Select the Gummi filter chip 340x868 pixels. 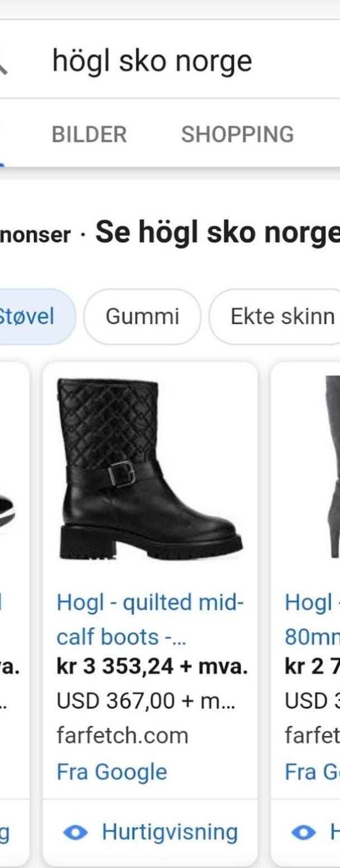pos(142,316)
